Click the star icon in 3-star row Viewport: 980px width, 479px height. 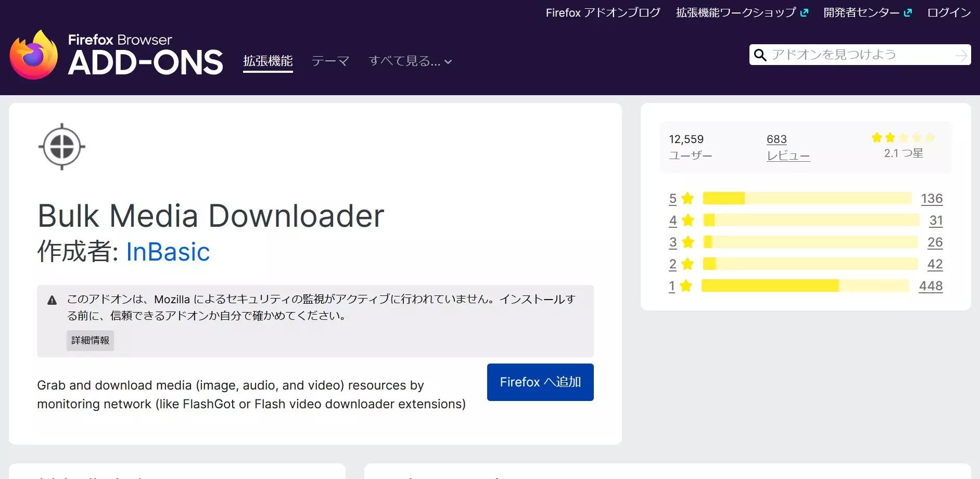(688, 242)
